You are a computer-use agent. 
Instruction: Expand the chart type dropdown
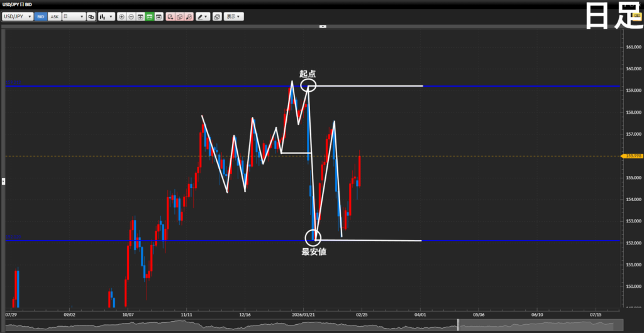pyautogui.click(x=106, y=16)
